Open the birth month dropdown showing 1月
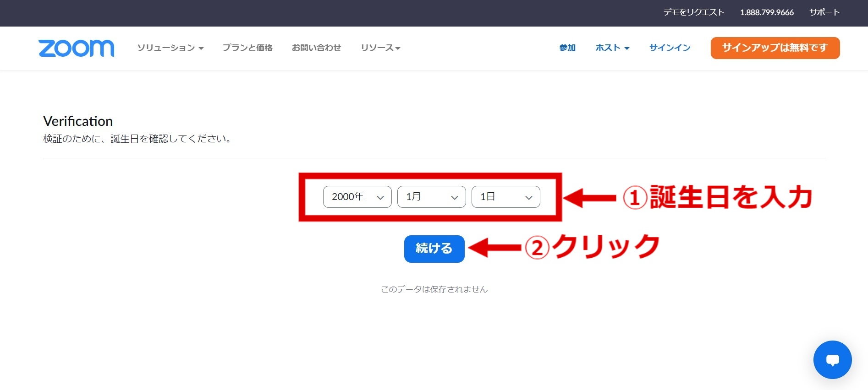 432,197
